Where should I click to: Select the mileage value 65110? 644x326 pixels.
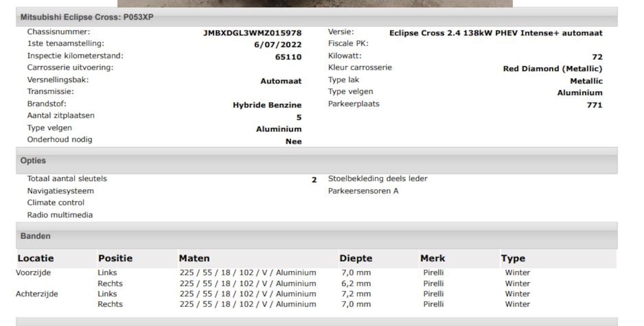[288, 57]
